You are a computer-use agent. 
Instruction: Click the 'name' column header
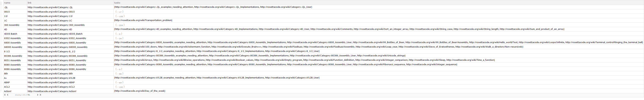coord(15,2)
